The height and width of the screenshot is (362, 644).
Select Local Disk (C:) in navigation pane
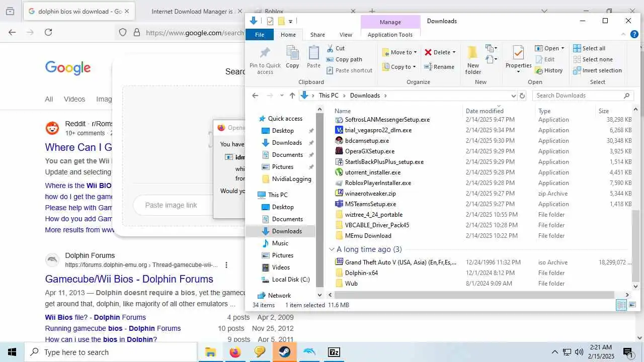tap(285, 280)
